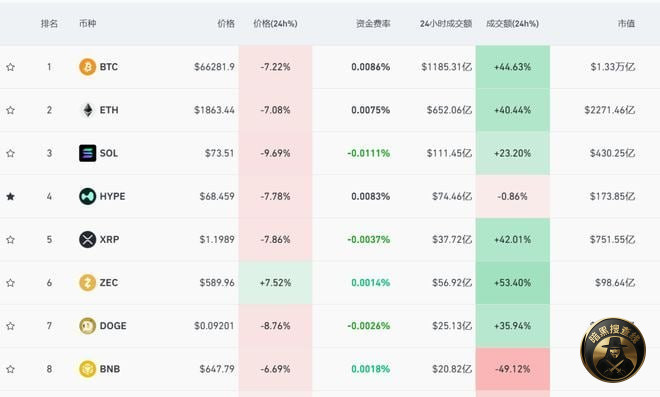Click the Solana logo icon
The width and height of the screenshot is (660, 397).
88,153
